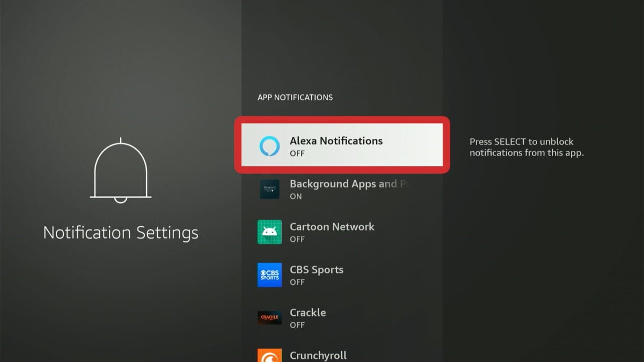Open the Background Apps entry title
This screenshot has height=362, width=644.
pos(350,184)
